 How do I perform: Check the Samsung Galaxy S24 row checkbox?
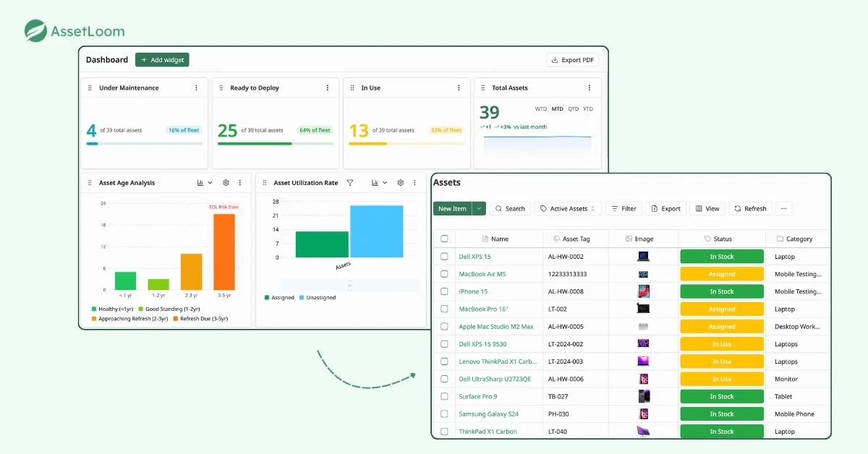pyautogui.click(x=444, y=414)
